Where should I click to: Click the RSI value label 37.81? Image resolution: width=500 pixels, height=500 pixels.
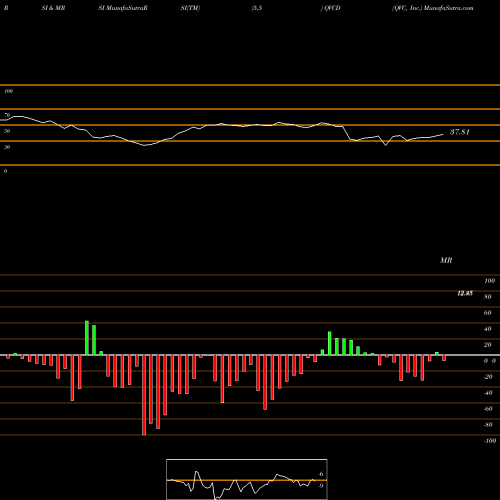tap(460, 132)
